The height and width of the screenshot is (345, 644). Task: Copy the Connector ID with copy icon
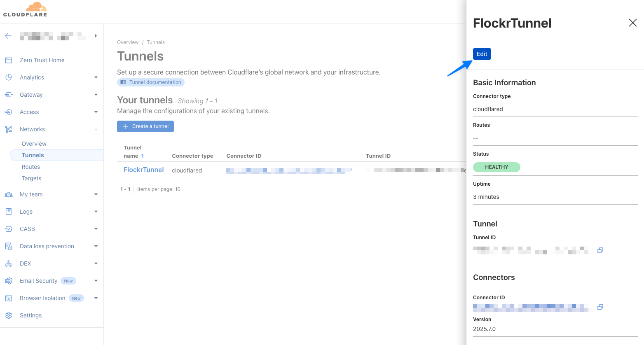click(600, 307)
